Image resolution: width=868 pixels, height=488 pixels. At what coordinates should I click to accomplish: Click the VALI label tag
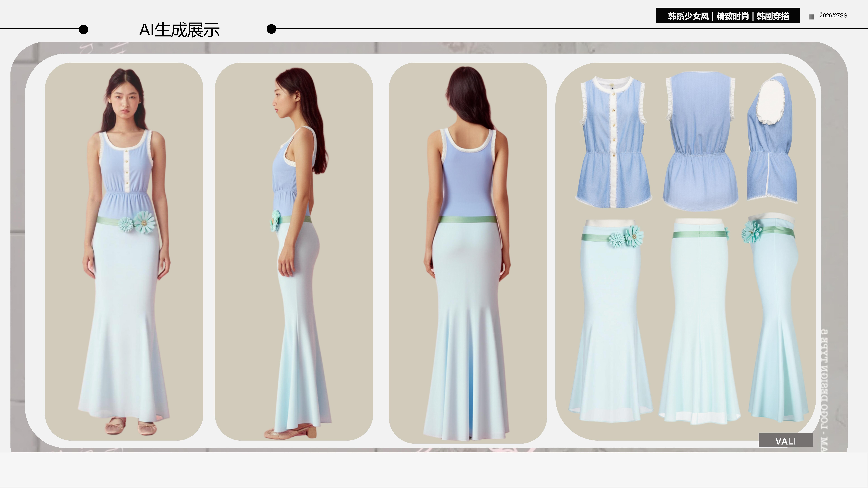785,440
